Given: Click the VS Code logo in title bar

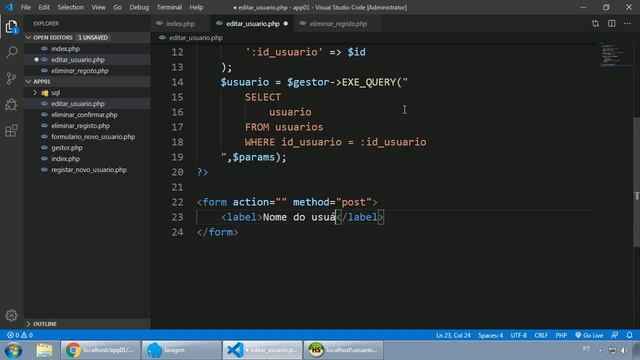Looking at the screenshot, I should point(9,7).
